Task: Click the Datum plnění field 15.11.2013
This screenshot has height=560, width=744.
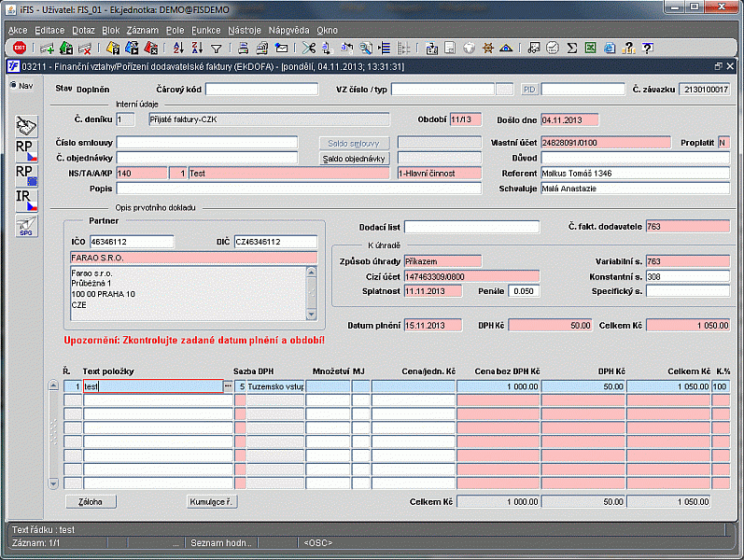Action: (x=433, y=325)
